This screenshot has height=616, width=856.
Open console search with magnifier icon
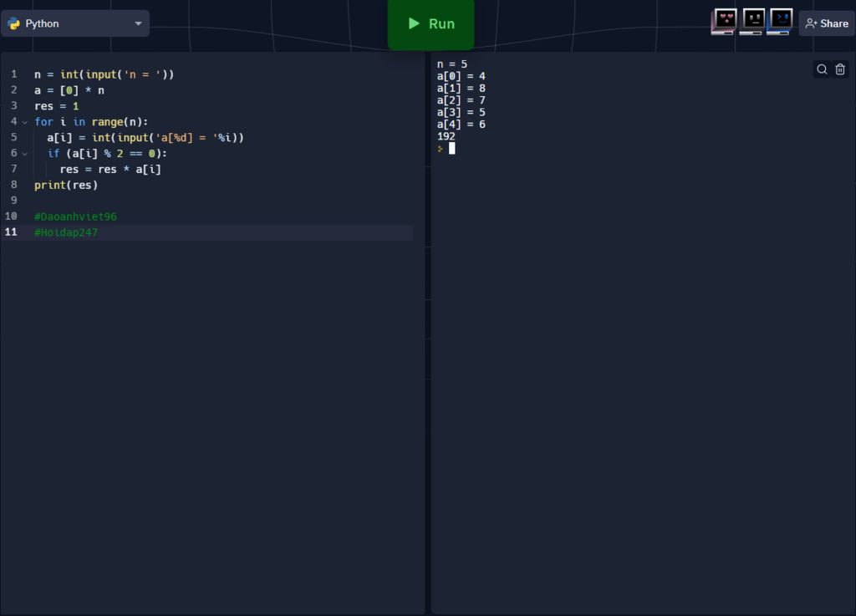click(x=822, y=69)
